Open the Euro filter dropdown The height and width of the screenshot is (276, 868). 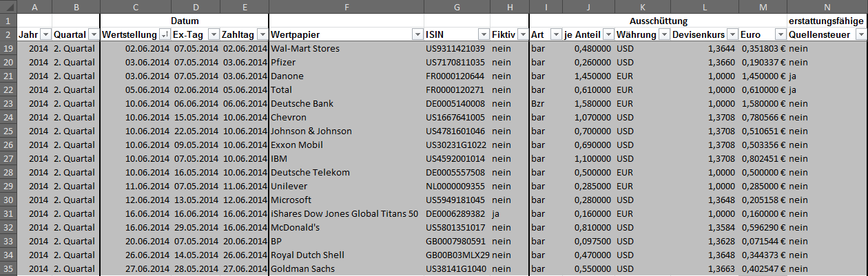click(780, 34)
